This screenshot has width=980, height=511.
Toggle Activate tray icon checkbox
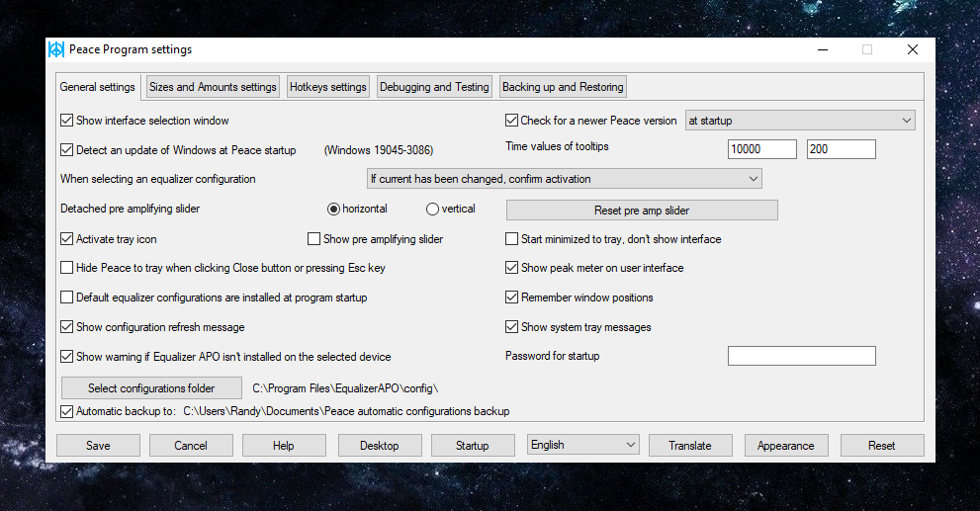[67, 238]
